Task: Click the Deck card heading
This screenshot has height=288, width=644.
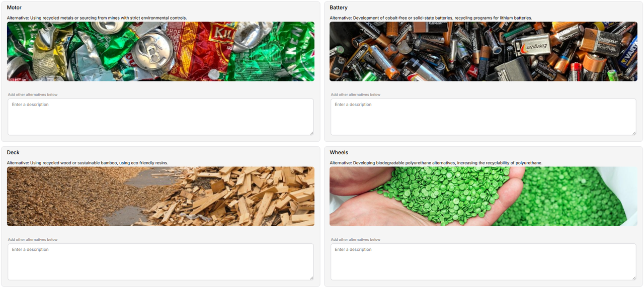Action: pyautogui.click(x=13, y=152)
